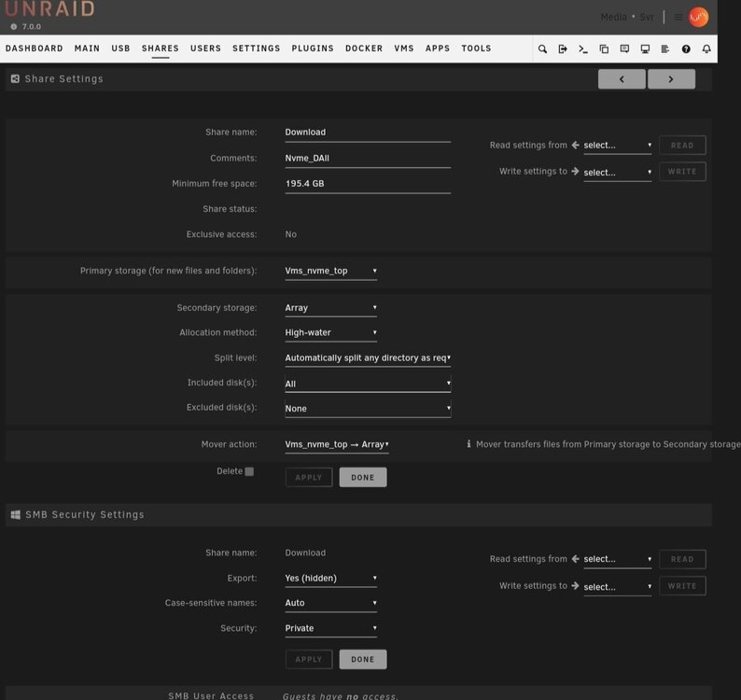This screenshot has width=741, height=700.
Task: Open Split level dropdown
Action: pyautogui.click(x=368, y=357)
